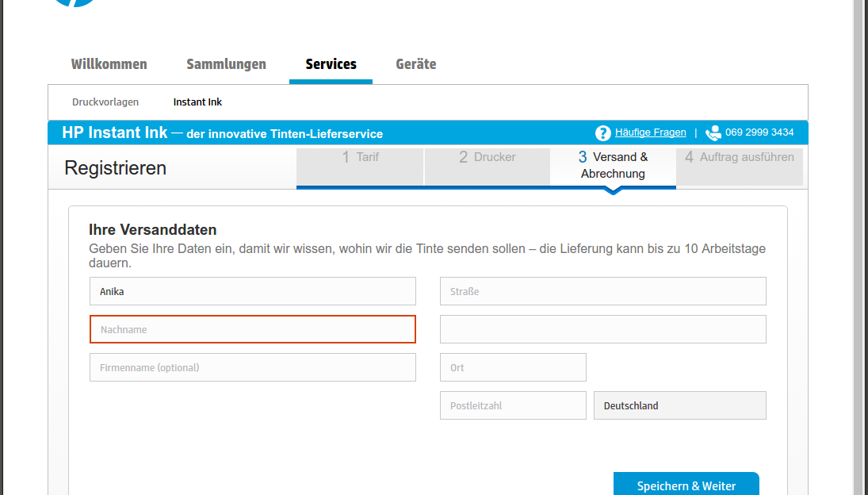Jump to step 4 Auftrag ausführen
868x495 pixels.
click(x=740, y=167)
